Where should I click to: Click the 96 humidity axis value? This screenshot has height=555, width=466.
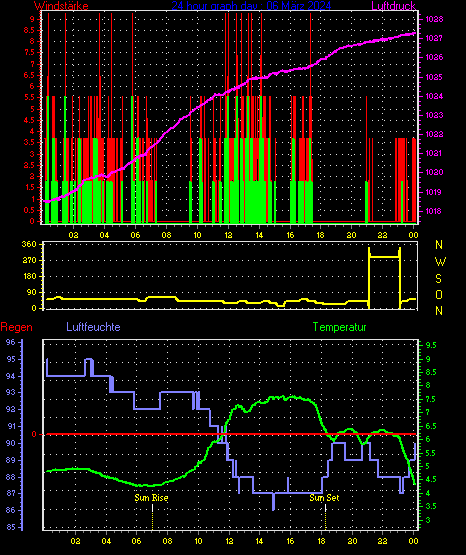pos(11,342)
